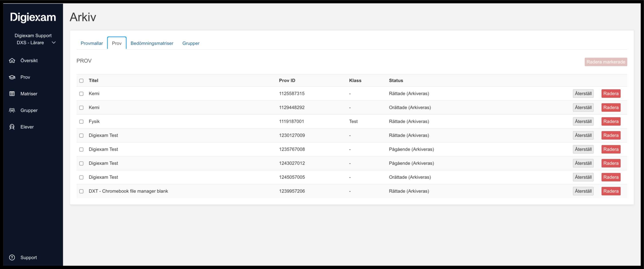Restore DXT - Chromebook file manager blank
The image size is (644, 269).
coord(583,191)
